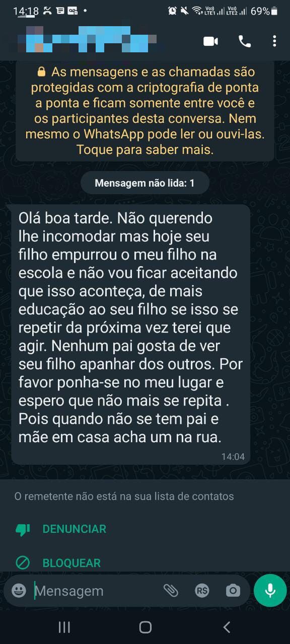This screenshot has width=290, height=644.
Task: Open the R$ payment option
Action: click(202, 591)
